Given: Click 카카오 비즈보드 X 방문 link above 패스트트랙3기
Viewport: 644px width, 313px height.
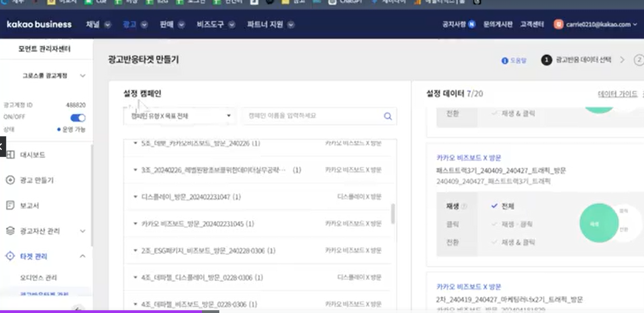Looking at the screenshot, I should click(x=468, y=158).
